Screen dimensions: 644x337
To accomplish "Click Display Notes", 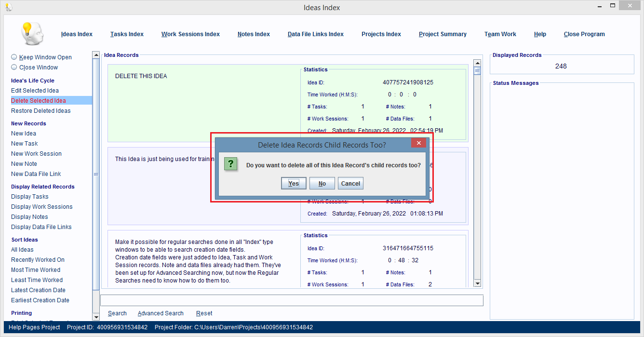I will tap(29, 217).
